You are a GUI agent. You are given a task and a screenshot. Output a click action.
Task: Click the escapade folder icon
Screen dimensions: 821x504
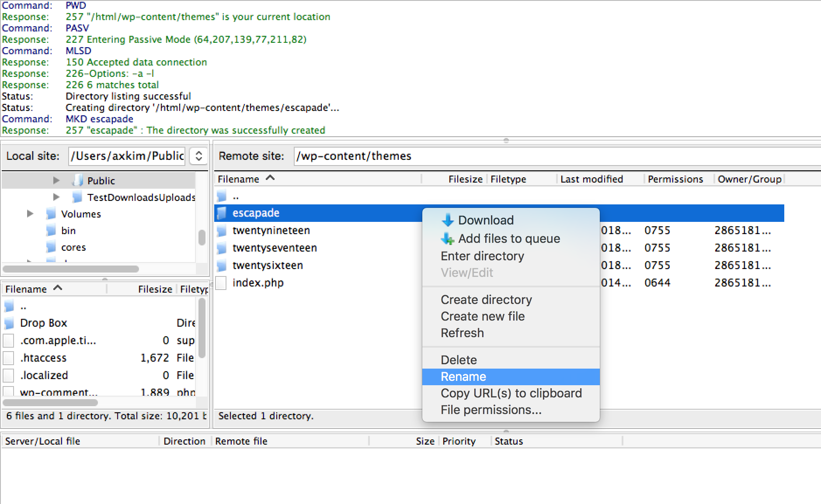pyautogui.click(x=222, y=213)
